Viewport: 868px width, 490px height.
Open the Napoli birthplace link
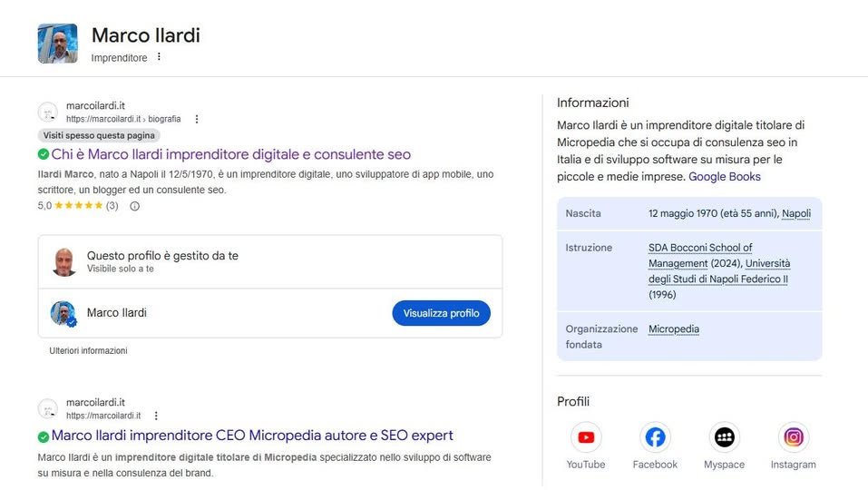[796, 214]
